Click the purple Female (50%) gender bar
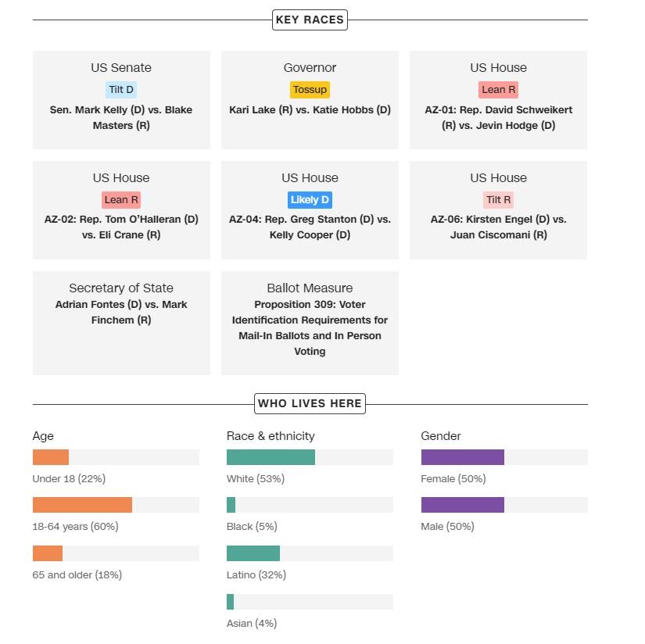This screenshot has width=645, height=644. point(462,457)
